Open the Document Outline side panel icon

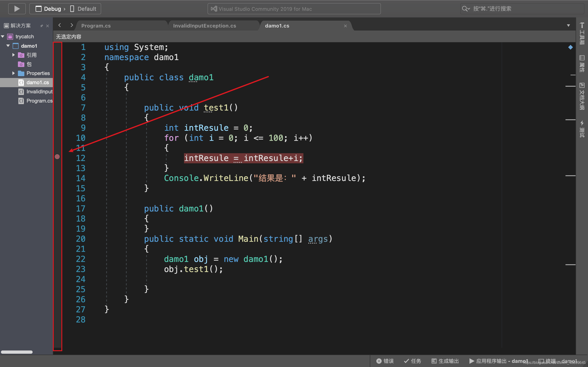click(x=582, y=96)
